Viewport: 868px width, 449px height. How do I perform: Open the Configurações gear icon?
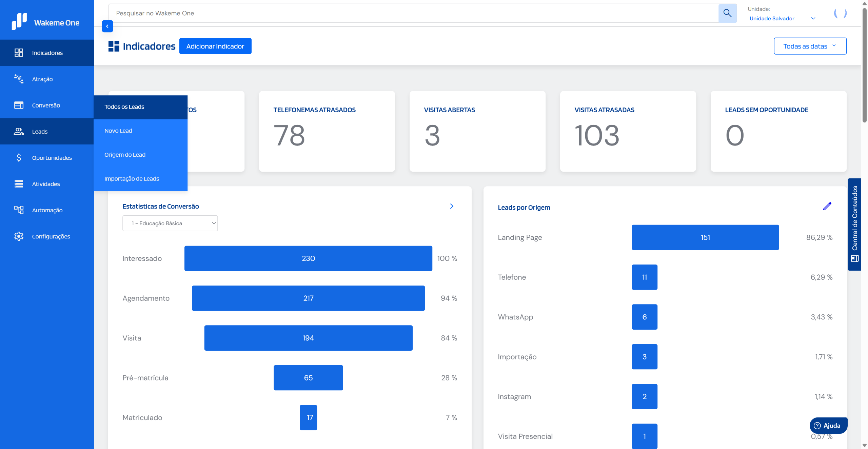(x=19, y=236)
